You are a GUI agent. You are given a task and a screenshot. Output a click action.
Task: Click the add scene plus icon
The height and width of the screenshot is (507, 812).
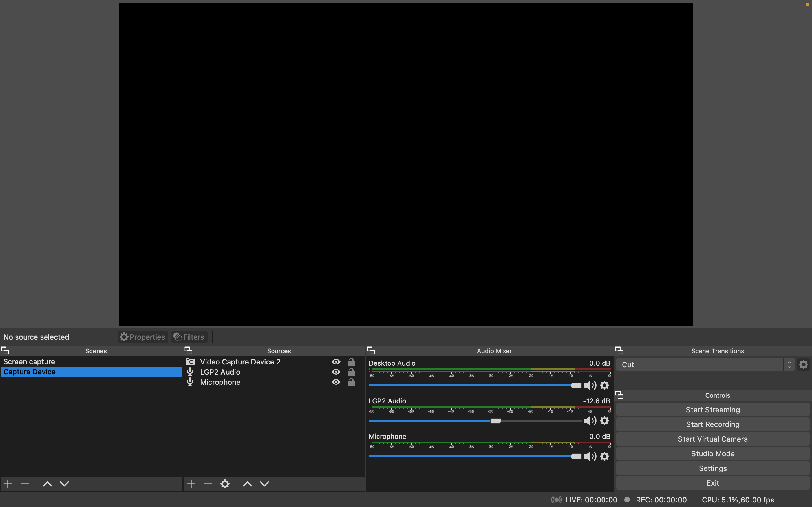click(x=8, y=484)
